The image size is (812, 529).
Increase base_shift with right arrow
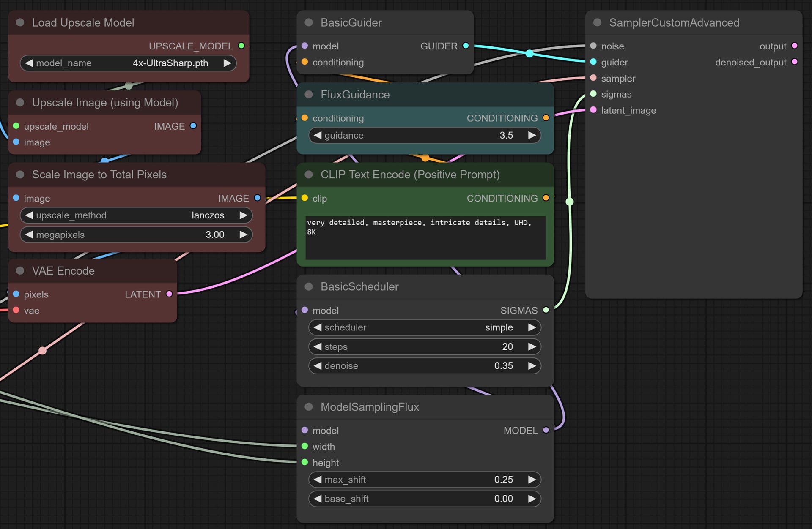click(532, 499)
